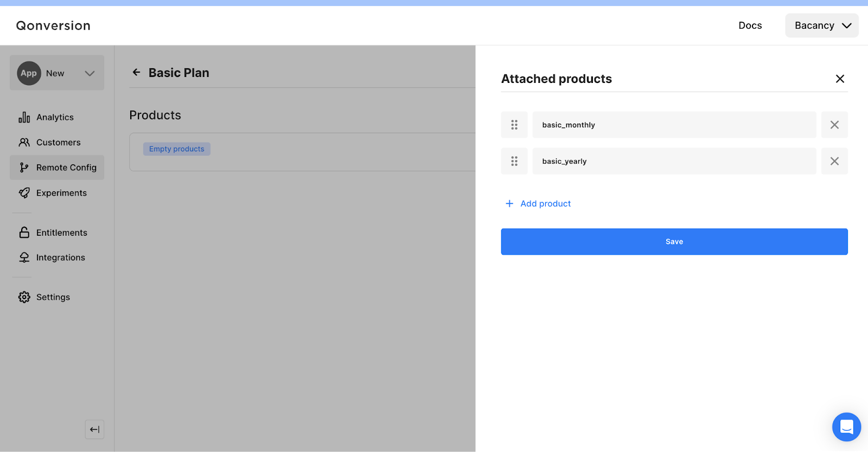Save the attached products
Image resolution: width=868 pixels, height=452 pixels.
674,242
